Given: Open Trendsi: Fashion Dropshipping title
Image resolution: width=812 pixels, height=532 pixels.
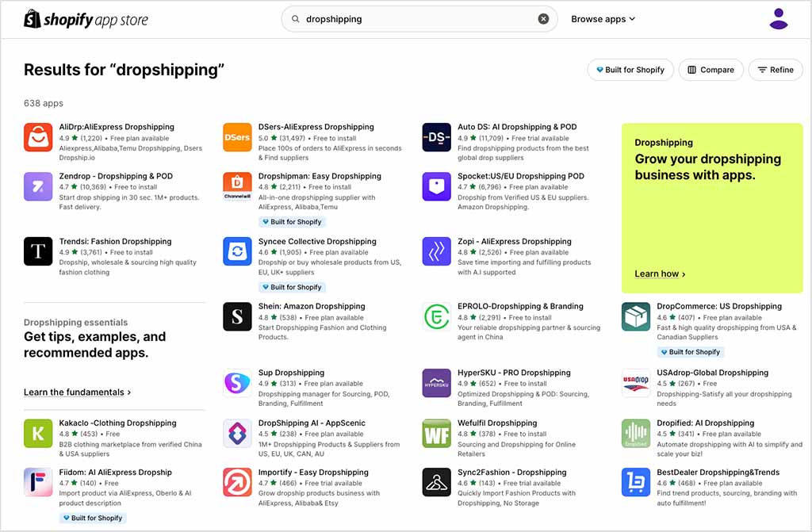Looking at the screenshot, I should 115,241.
